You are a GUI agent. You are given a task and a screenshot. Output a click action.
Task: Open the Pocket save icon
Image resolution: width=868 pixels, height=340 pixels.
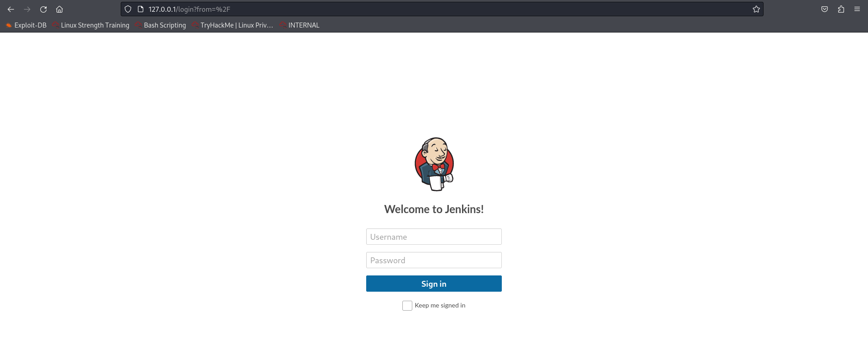pos(825,9)
